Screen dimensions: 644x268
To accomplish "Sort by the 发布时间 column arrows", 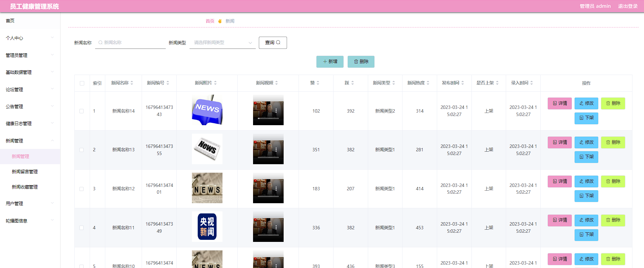I will click(463, 83).
